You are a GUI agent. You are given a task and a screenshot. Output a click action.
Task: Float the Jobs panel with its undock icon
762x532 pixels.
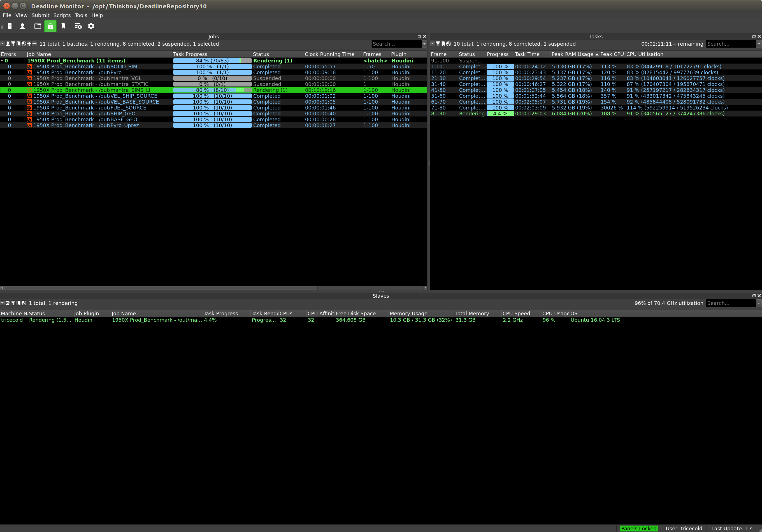[x=419, y=36]
